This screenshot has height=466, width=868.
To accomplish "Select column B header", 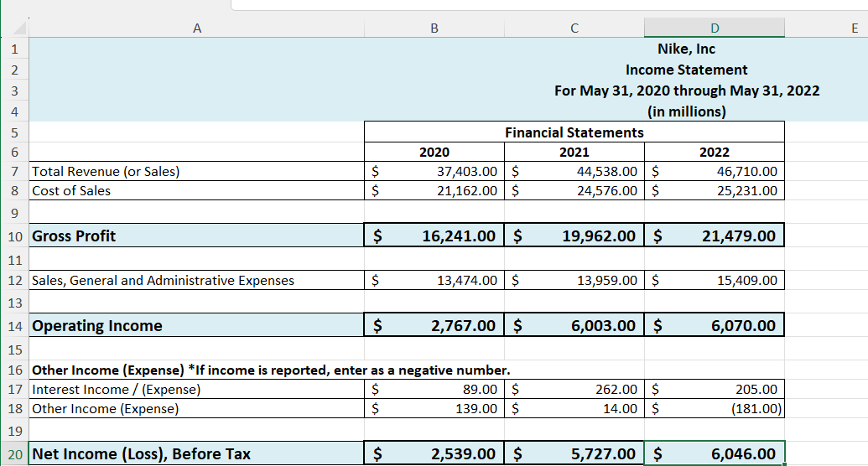I will tap(434, 28).
